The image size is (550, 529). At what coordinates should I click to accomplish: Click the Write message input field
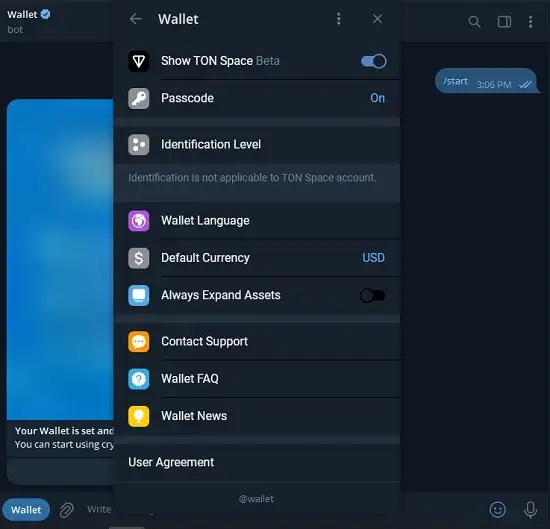99,509
